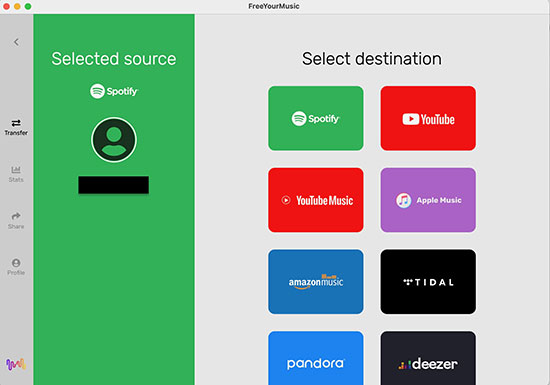Close the FreeYourMusic window

click(x=6, y=6)
